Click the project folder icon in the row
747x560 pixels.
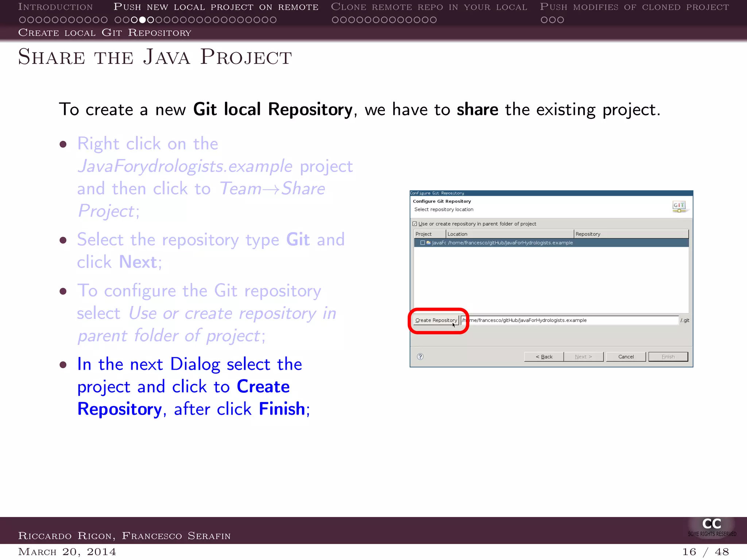click(429, 243)
